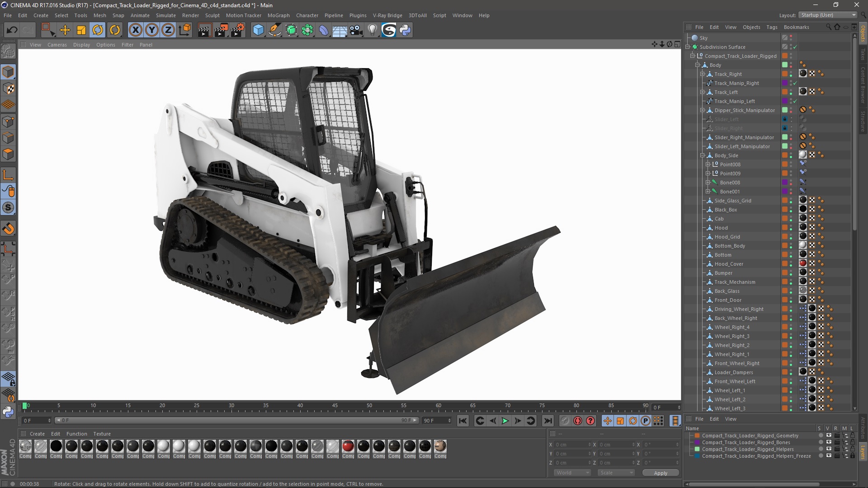
Task: Select the Rotate tool
Action: coord(98,30)
